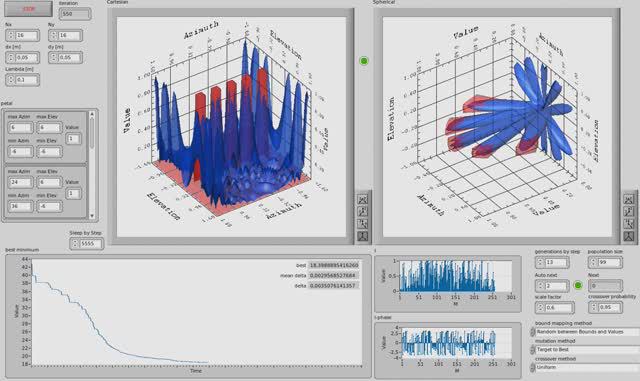The height and width of the screenshot is (381, 640).
Task: Click the Ny value stepper arrows
Action: 53,36
